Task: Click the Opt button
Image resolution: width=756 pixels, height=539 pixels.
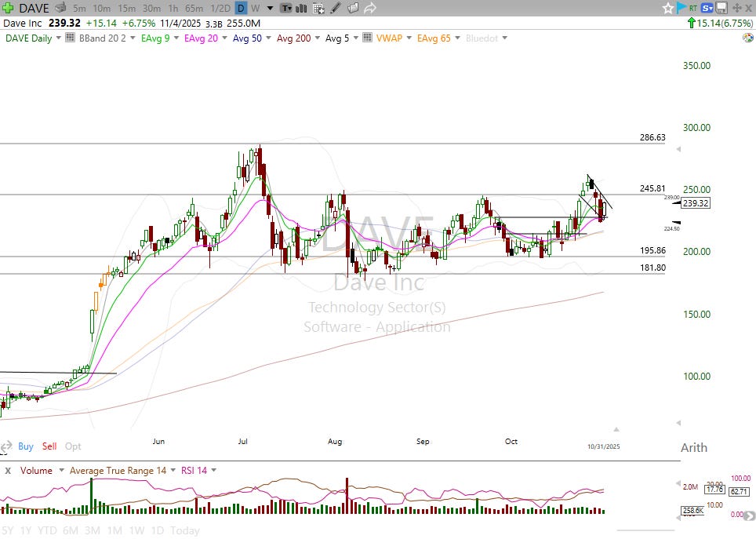Action: [73, 446]
